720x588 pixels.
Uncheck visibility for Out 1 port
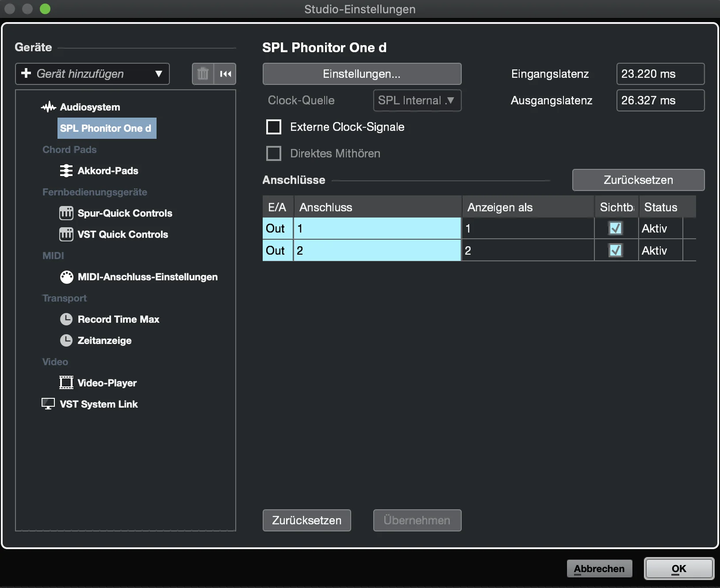616,228
